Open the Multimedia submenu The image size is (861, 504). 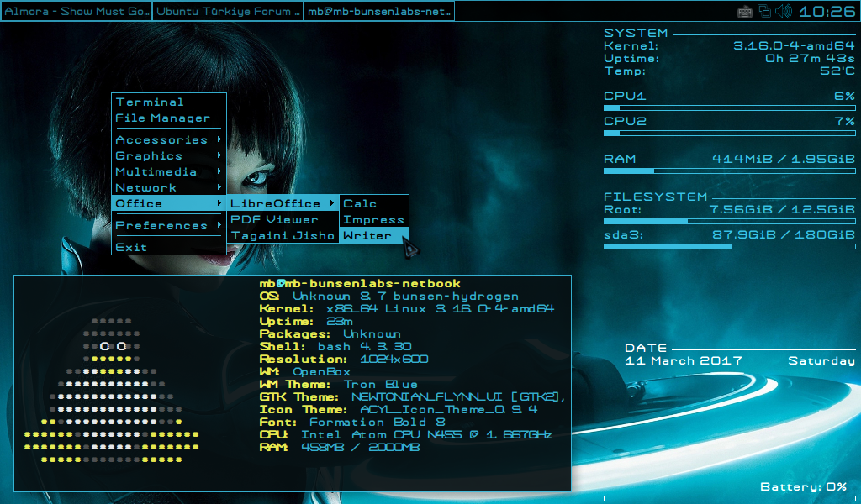pos(169,171)
